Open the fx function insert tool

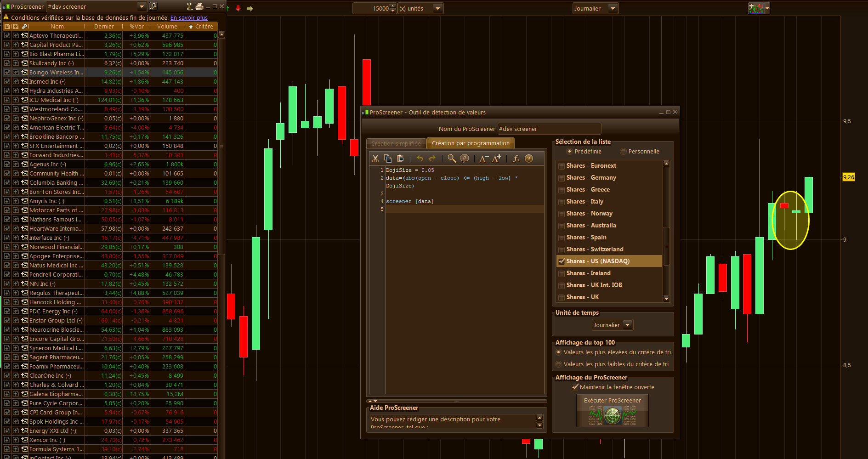516,159
